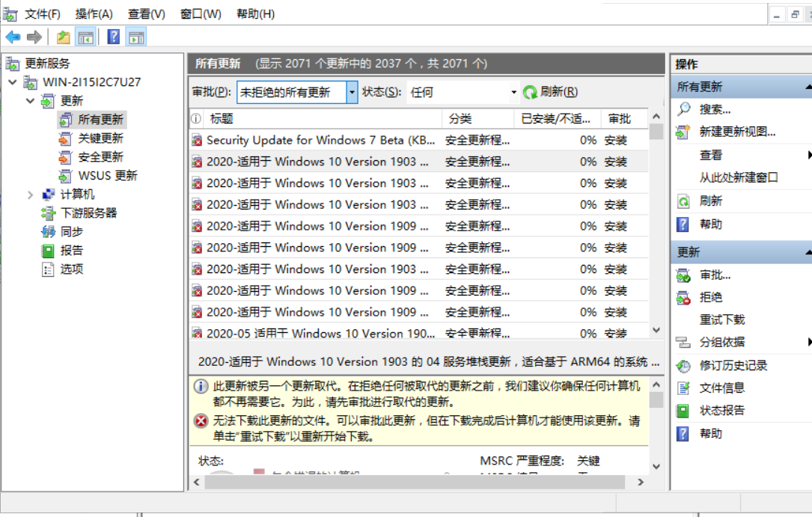Open the 文件(F) menu
This screenshot has height=517, width=812.
point(43,14)
